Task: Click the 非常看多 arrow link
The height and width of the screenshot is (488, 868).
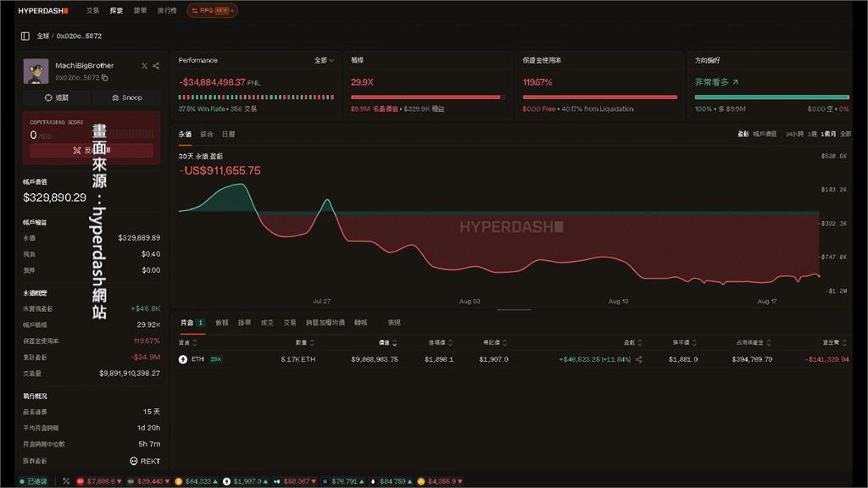Action: [x=716, y=82]
